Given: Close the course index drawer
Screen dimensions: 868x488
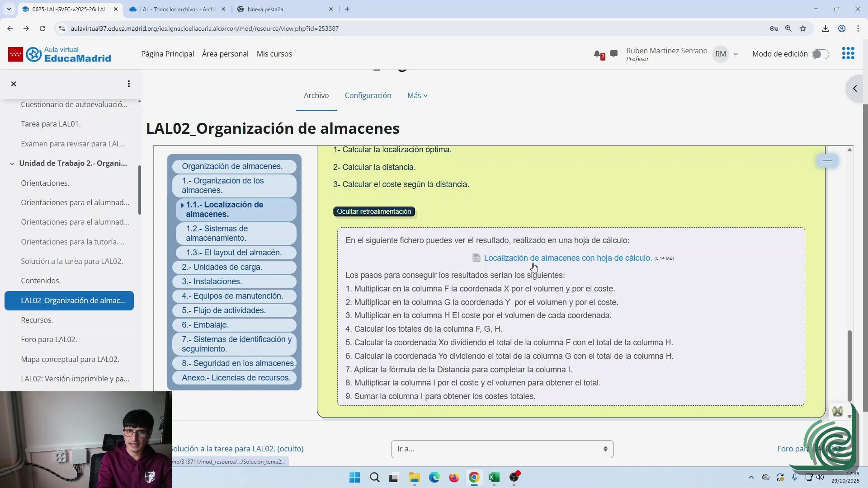Looking at the screenshot, I should click(14, 84).
